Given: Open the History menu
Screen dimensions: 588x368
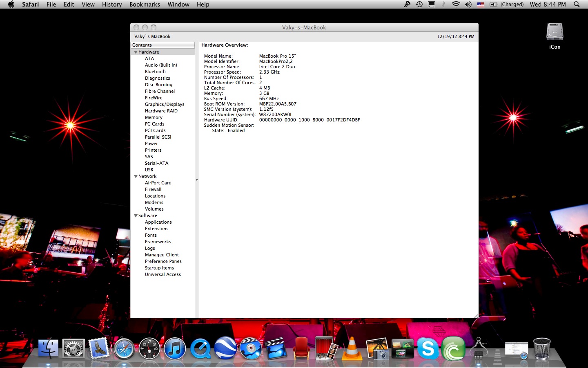Looking at the screenshot, I should [112, 4].
